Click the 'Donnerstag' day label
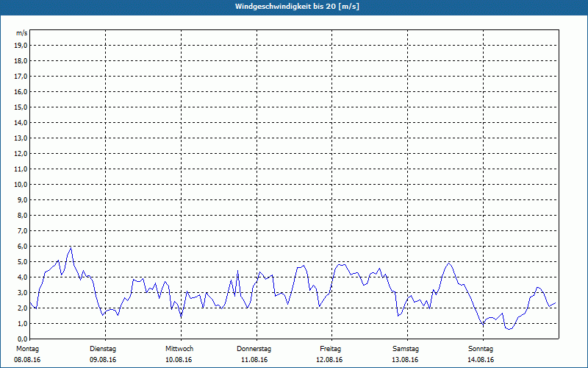The height and width of the screenshot is (368, 588). 254,349
